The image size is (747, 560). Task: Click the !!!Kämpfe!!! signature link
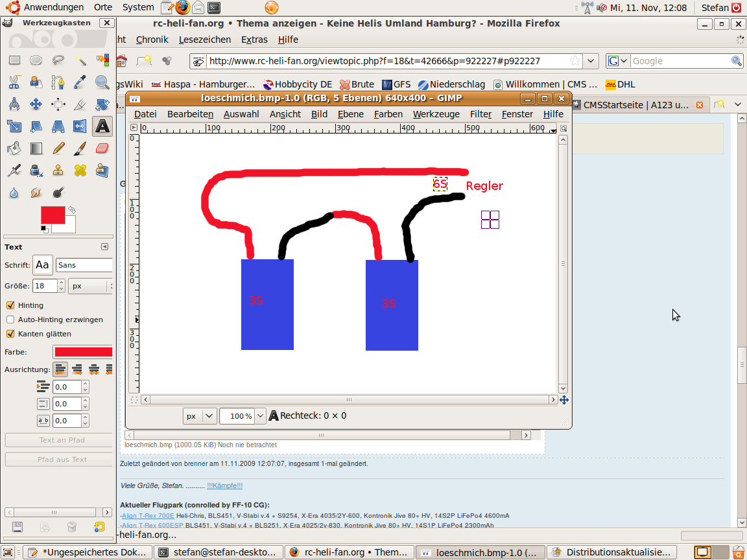click(224, 485)
